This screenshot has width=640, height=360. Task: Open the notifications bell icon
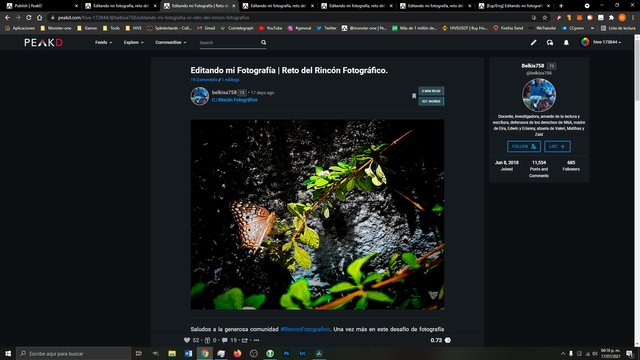[x=566, y=42]
